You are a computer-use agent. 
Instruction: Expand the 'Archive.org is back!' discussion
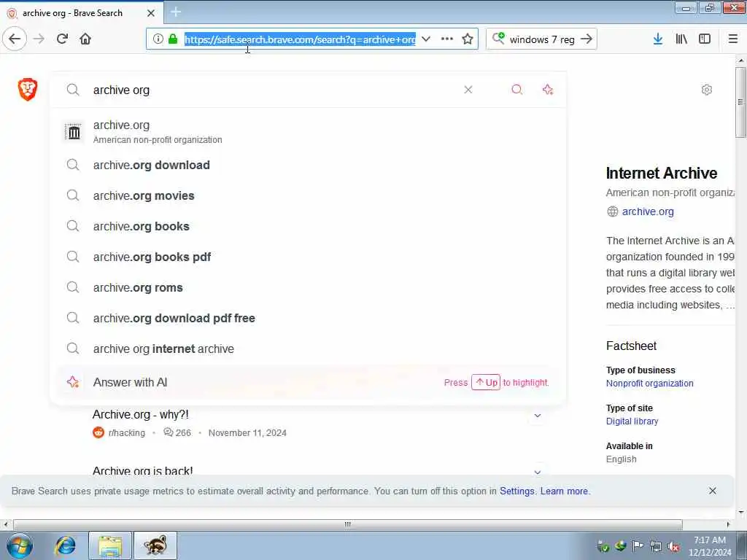point(538,472)
